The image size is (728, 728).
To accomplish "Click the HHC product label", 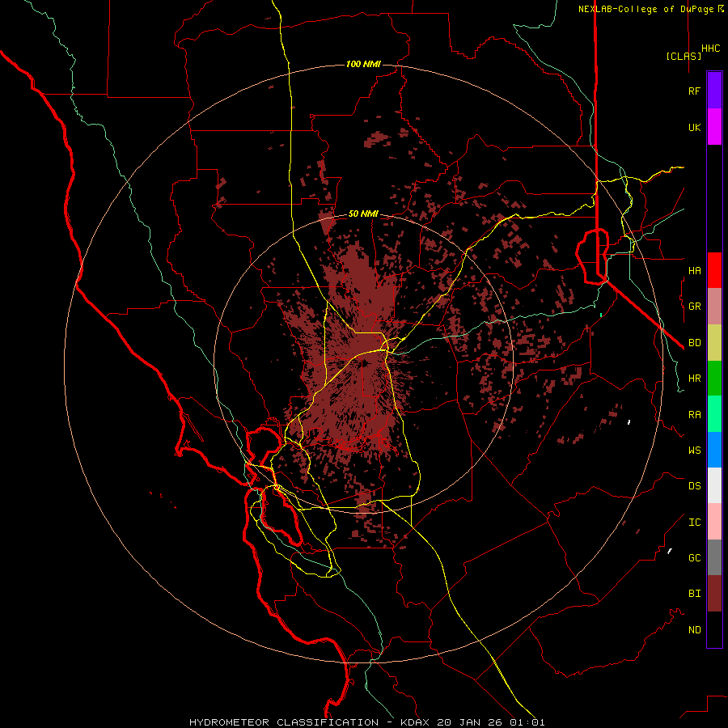I will (x=711, y=49).
